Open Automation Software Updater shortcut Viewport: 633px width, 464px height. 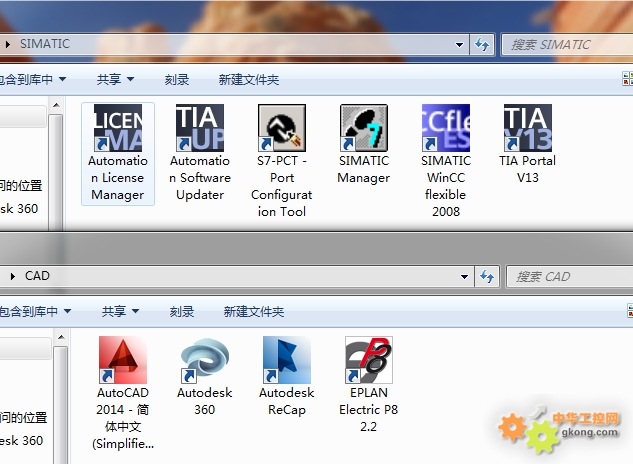pyautogui.click(x=200, y=153)
